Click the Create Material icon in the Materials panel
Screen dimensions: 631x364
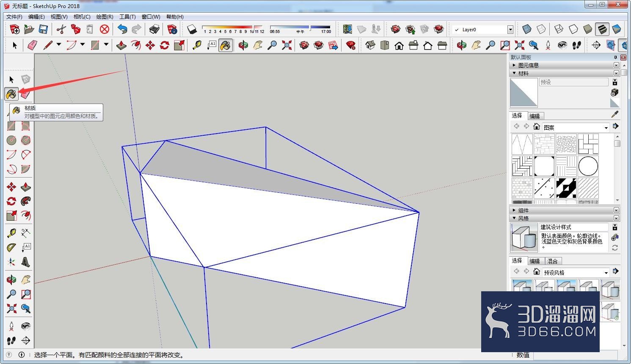coord(615,93)
